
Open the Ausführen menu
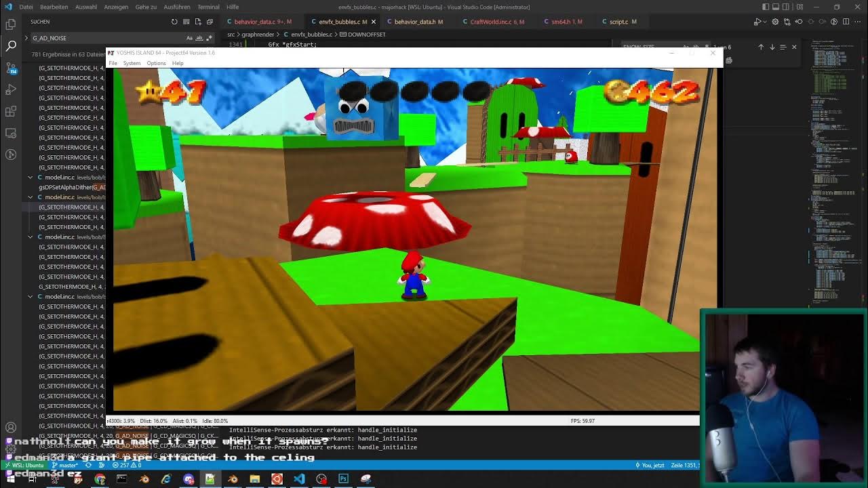pyautogui.click(x=177, y=7)
